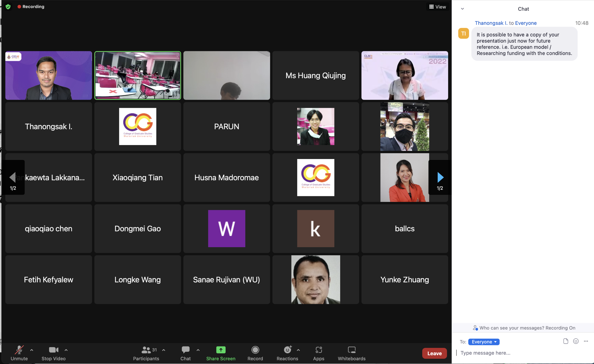
Task: Click the green encryption shield icon
Action: pos(8,6)
